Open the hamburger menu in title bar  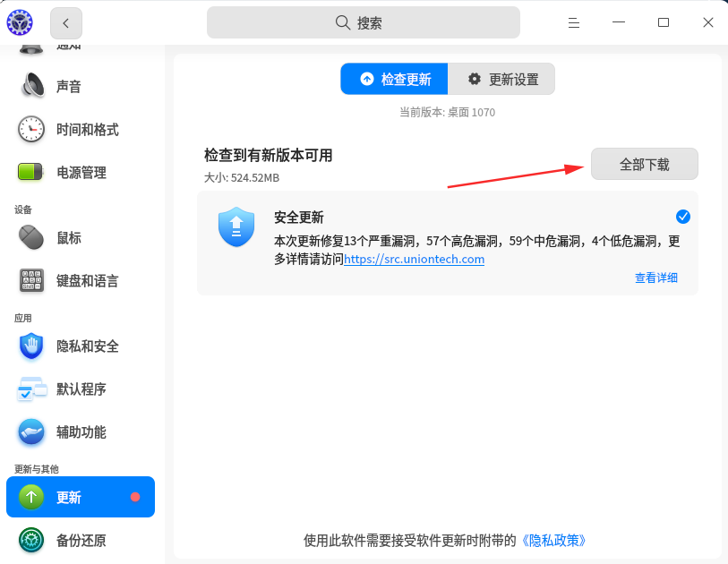point(574,22)
